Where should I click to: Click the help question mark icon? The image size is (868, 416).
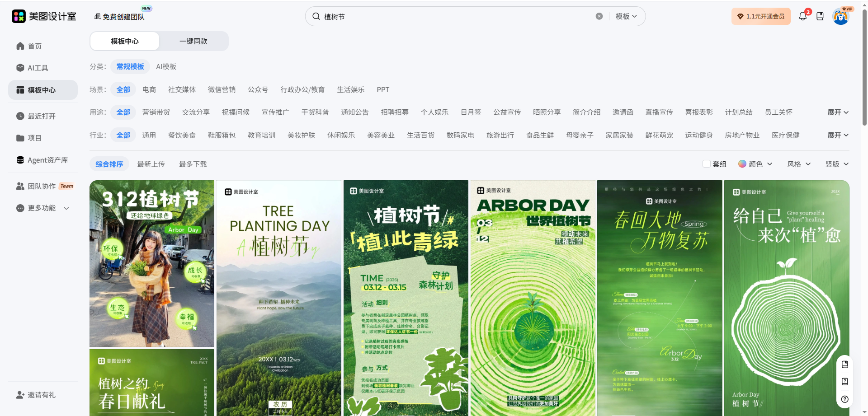pyautogui.click(x=844, y=399)
